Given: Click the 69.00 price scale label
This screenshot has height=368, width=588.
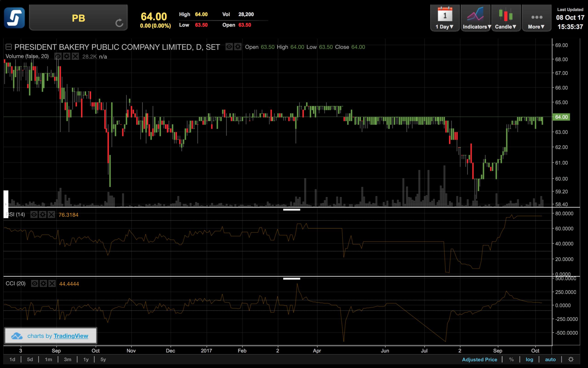Looking at the screenshot, I should click(x=562, y=45).
